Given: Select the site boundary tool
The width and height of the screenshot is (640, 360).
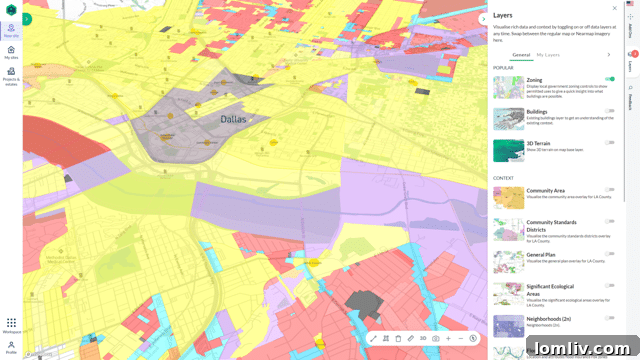Looking at the screenshot, I should 386,338.
